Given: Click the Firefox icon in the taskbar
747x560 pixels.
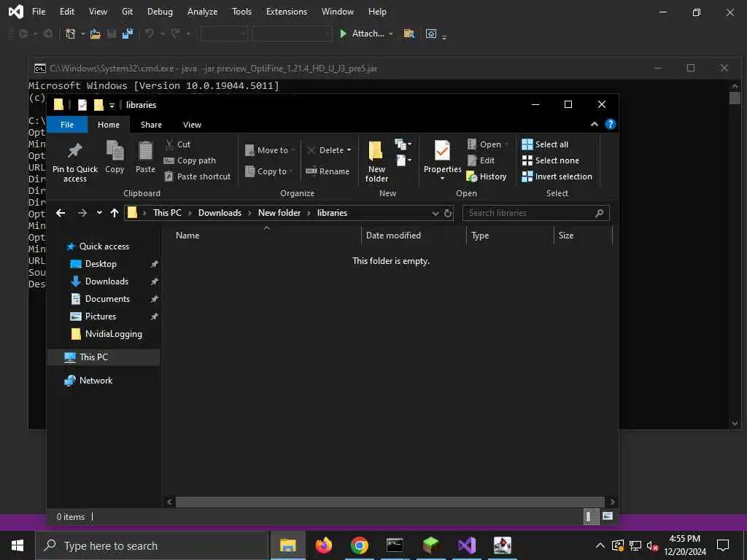Looking at the screenshot, I should pos(324,545).
